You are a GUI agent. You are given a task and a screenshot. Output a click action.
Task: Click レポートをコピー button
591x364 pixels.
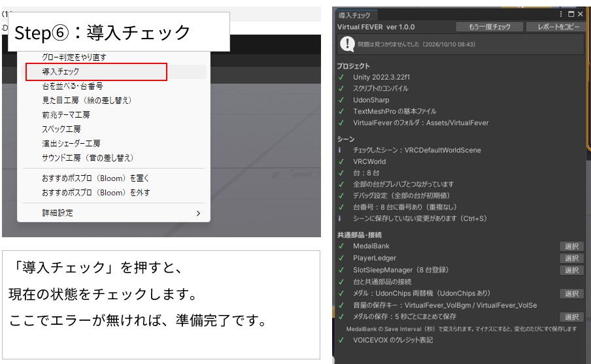tap(558, 27)
